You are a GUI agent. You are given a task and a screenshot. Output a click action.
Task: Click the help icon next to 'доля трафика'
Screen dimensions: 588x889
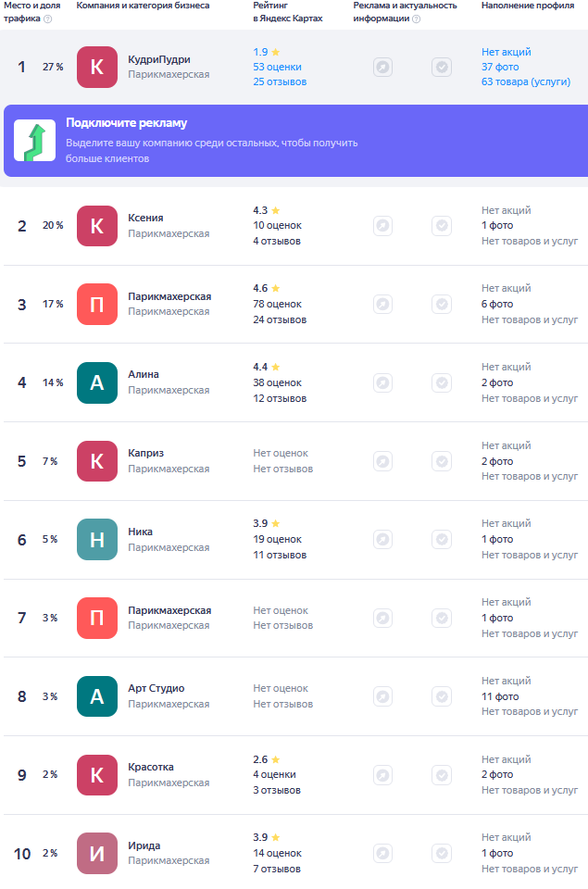(x=47, y=19)
